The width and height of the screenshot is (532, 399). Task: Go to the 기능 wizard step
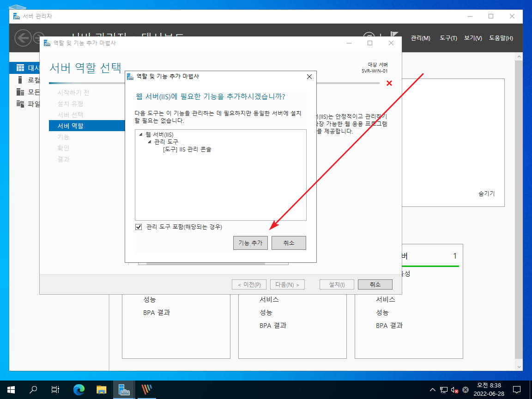(x=63, y=137)
